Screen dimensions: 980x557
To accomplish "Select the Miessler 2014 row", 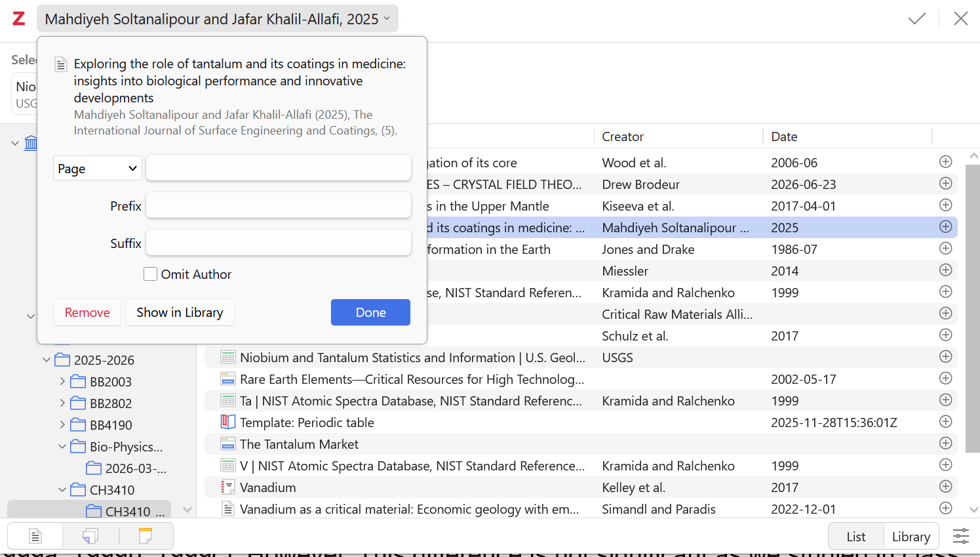I will click(x=692, y=271).
